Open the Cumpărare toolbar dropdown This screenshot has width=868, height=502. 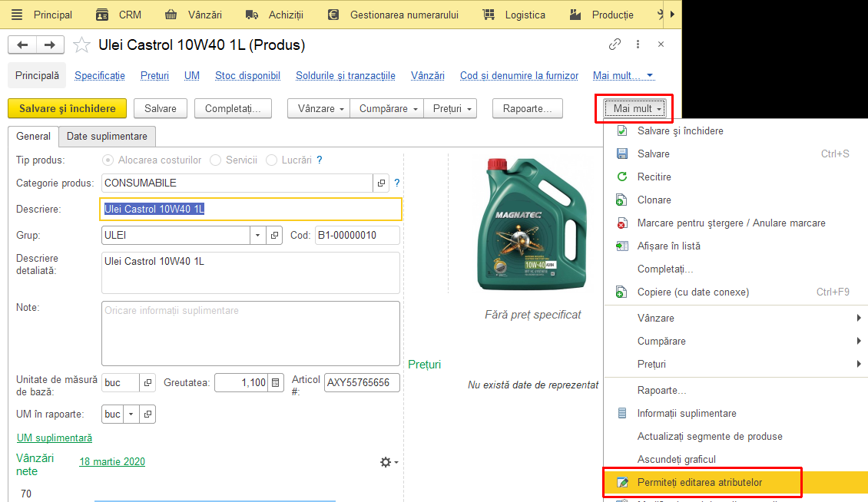click(387, 108)
